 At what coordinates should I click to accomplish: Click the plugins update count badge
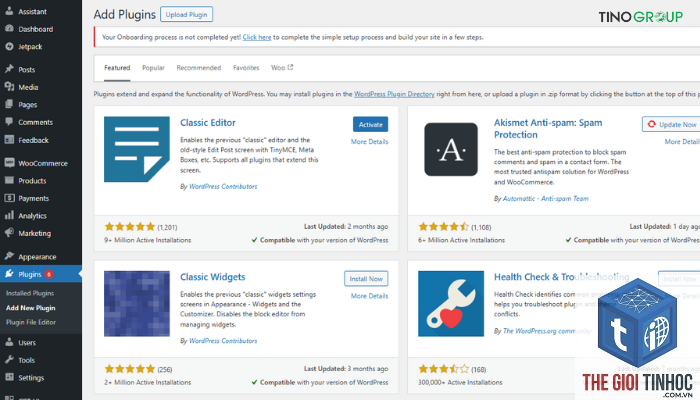coord(49,274)
